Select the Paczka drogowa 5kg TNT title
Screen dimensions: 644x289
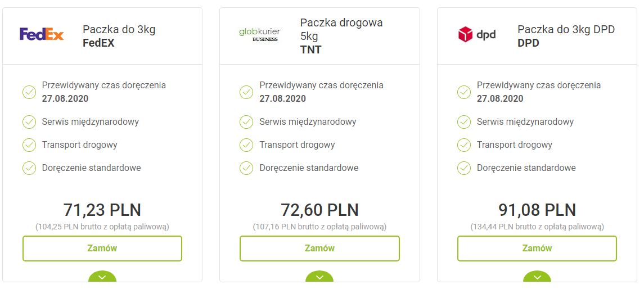341,36
